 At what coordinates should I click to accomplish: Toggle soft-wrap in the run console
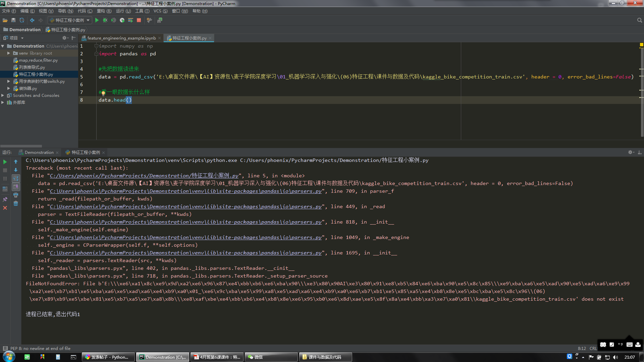tap(16, 178)
